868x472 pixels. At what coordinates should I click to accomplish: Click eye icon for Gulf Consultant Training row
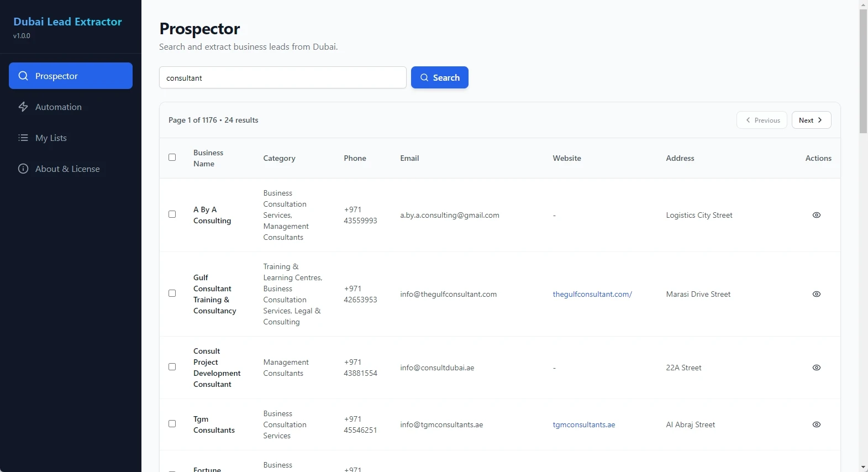[x=817, y=294]
